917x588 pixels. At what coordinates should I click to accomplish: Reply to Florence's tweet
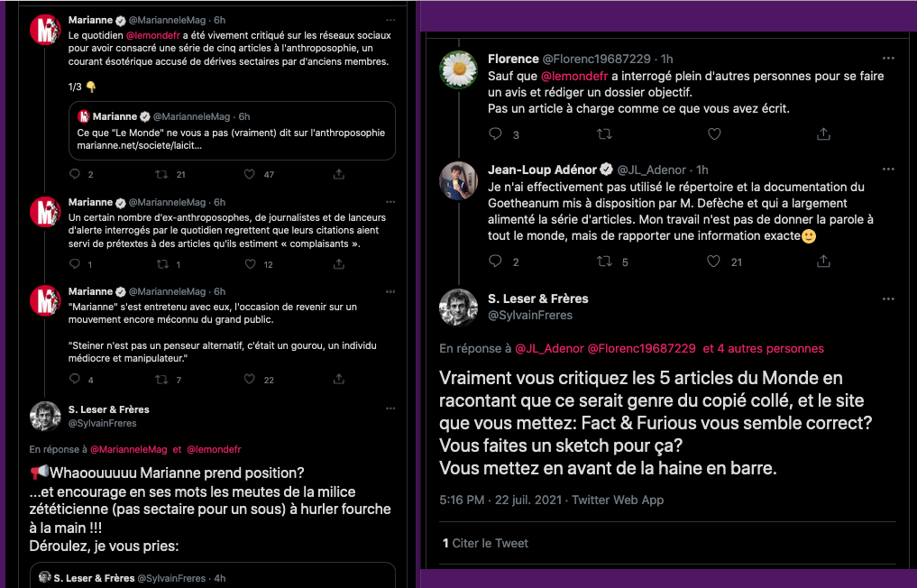tap(495, 134)
